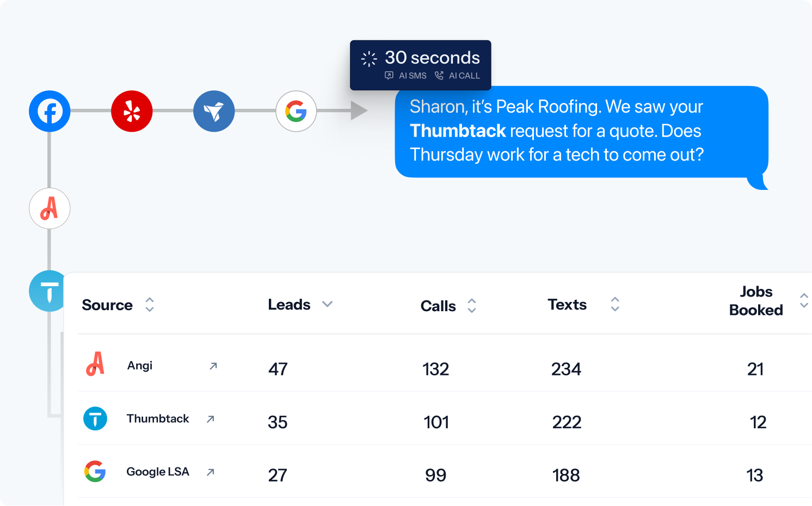Click the AI CALL phone icon
This screenshot has width=812, height=506.
pyautogui.click(x=439, y=76)
